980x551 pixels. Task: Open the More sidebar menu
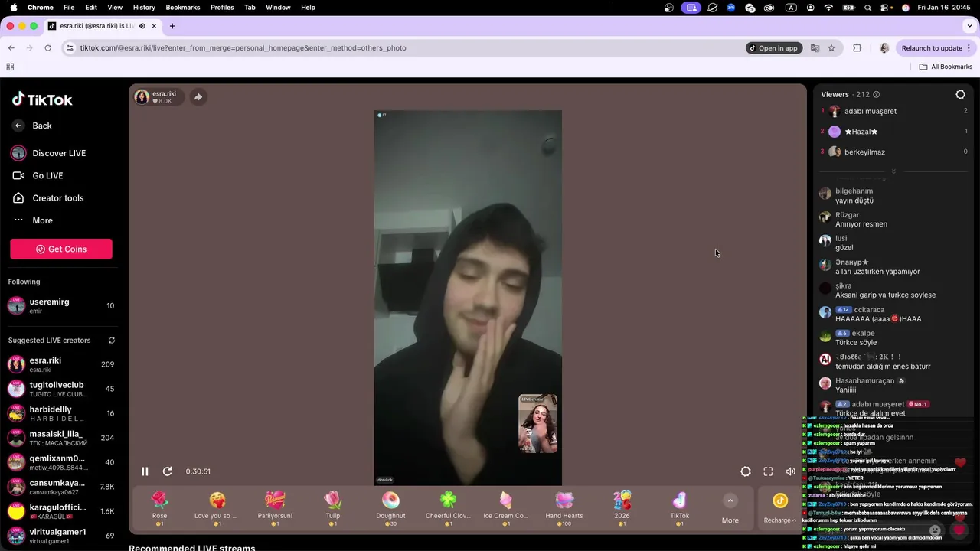[x=33, y=220]
